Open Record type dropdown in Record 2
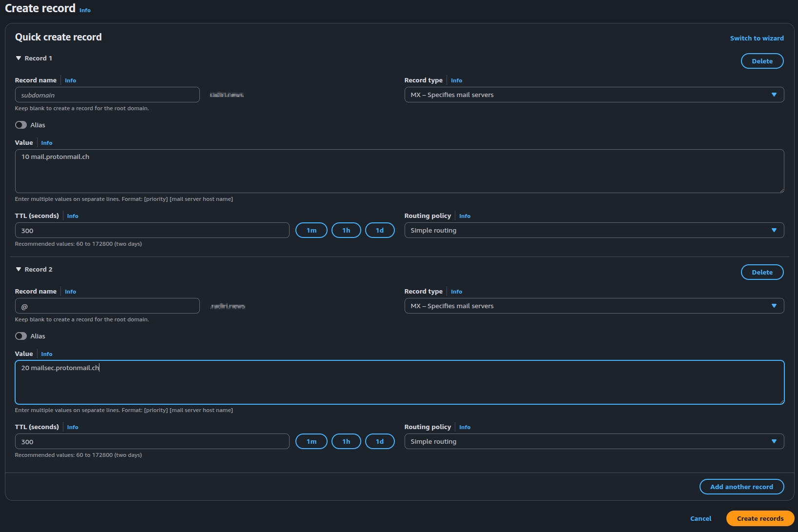Viewport: 798px width, 532px height. click(x=594, y=306)
